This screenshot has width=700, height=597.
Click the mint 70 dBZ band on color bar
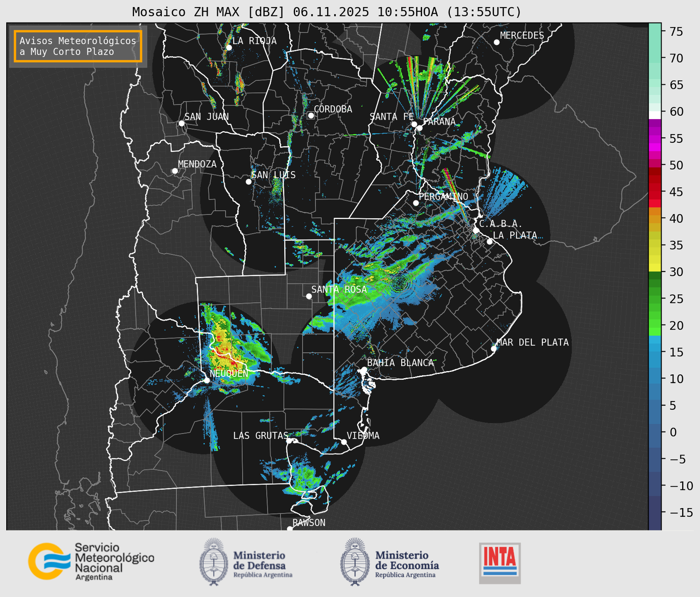(655, 58)
